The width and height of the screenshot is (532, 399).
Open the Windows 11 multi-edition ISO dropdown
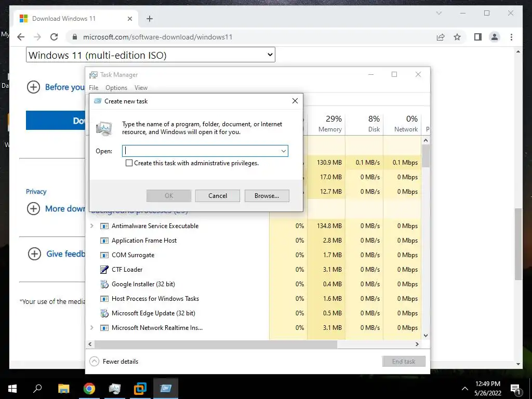coord(150,55)
